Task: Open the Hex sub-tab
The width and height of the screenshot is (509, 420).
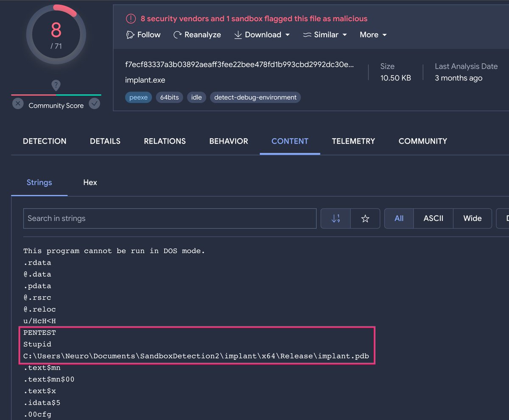Action: click(90, 183)
